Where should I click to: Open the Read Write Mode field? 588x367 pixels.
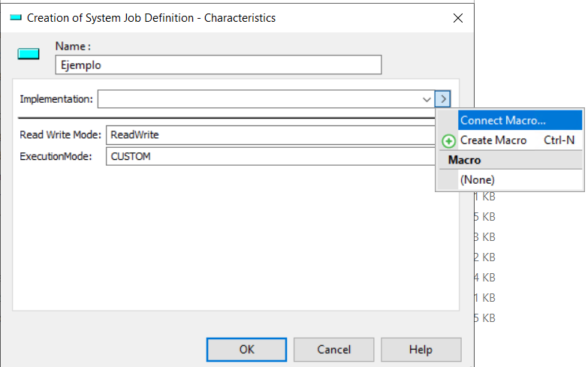(x=271, y=135)
